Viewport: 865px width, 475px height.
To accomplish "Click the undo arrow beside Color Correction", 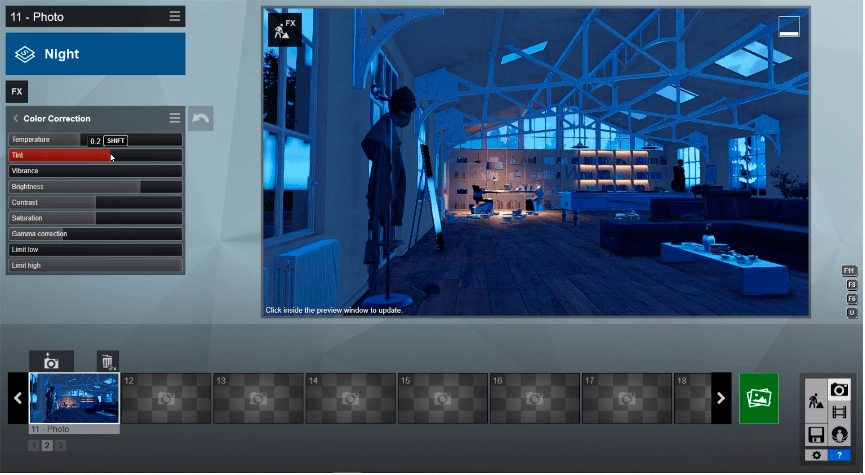I will (200, 118).
